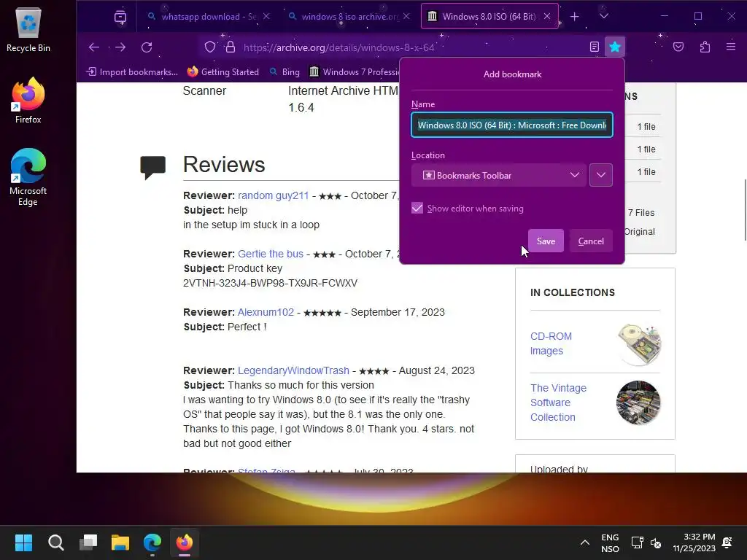Image resolution: width=747 pixels, height=560 pixels.
Task: Click Import bookmarks toolbar item
Action: tap(132, 72)
